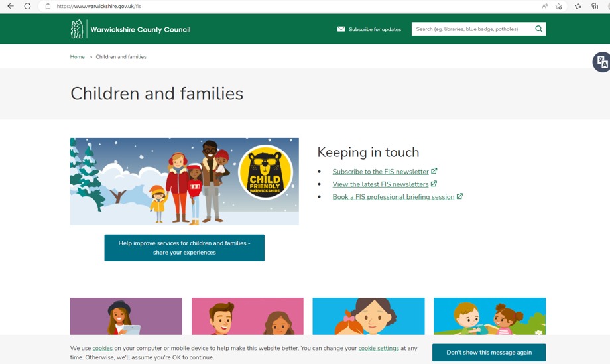The width and height of the screenshot is (610, 364).
Task: Click the padlock site info icon
Action: pyautogui.click(x=48, y=6)
